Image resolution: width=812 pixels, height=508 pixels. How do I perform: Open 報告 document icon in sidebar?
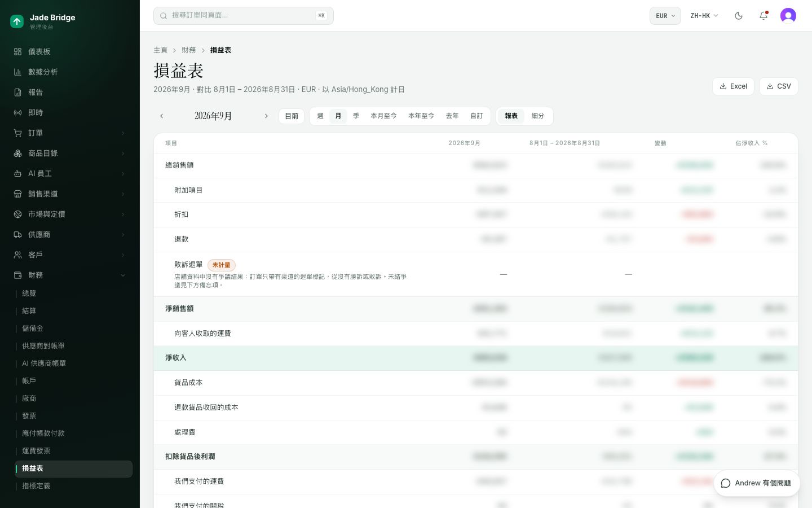tap(18, 93)
